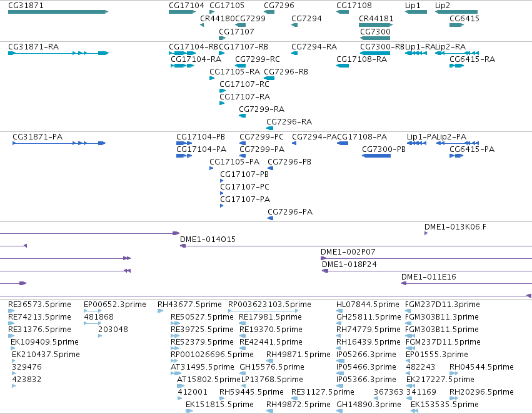The height and width of the screenshot is (414, 532).
Task: Click the GH15576.5prime EST label
Action: (x=272, y=367)
